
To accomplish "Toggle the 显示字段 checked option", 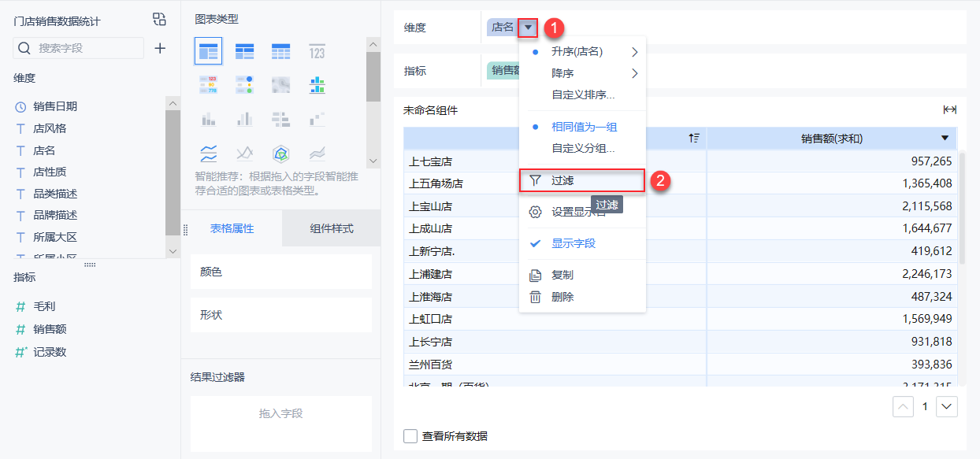I will pyautogui.click(x=573, y=243).
